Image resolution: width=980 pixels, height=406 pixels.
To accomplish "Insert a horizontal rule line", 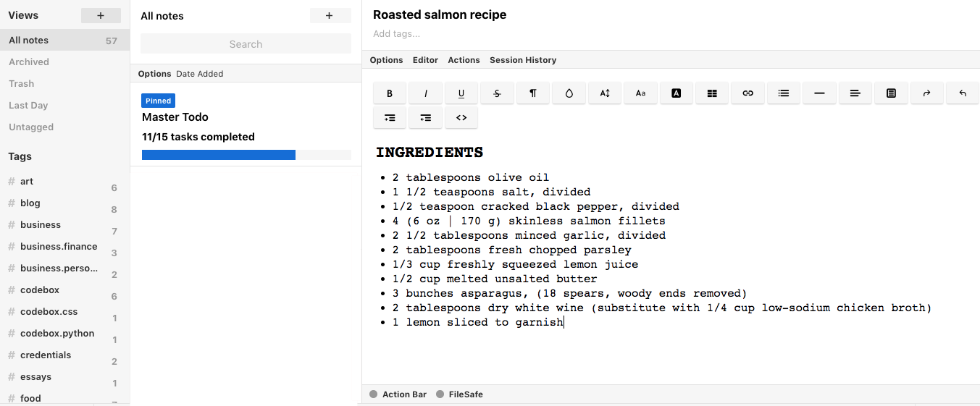I will tap(819, 93).
